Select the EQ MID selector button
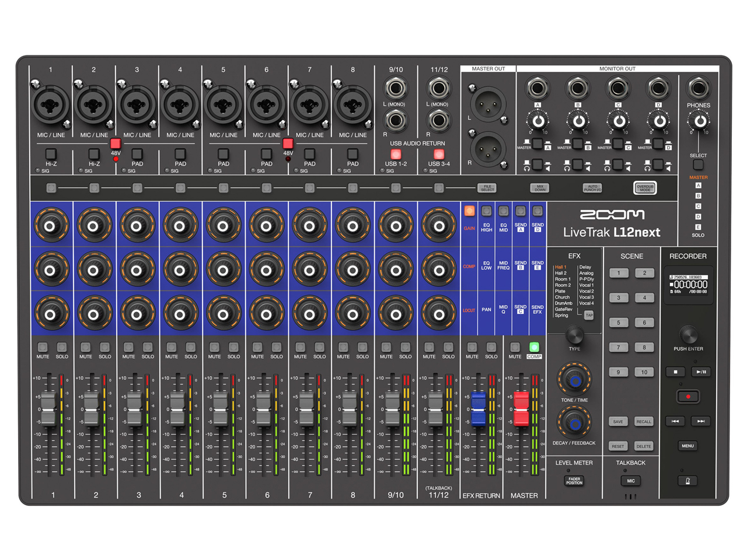Viewport: 747px width, 560px height. coord(504,211)
